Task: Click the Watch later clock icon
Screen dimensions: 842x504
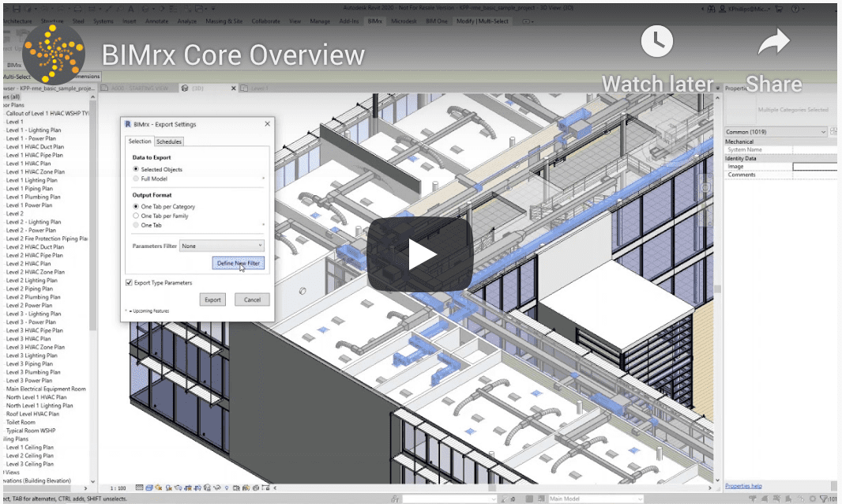Action: [x=656, y=41]
